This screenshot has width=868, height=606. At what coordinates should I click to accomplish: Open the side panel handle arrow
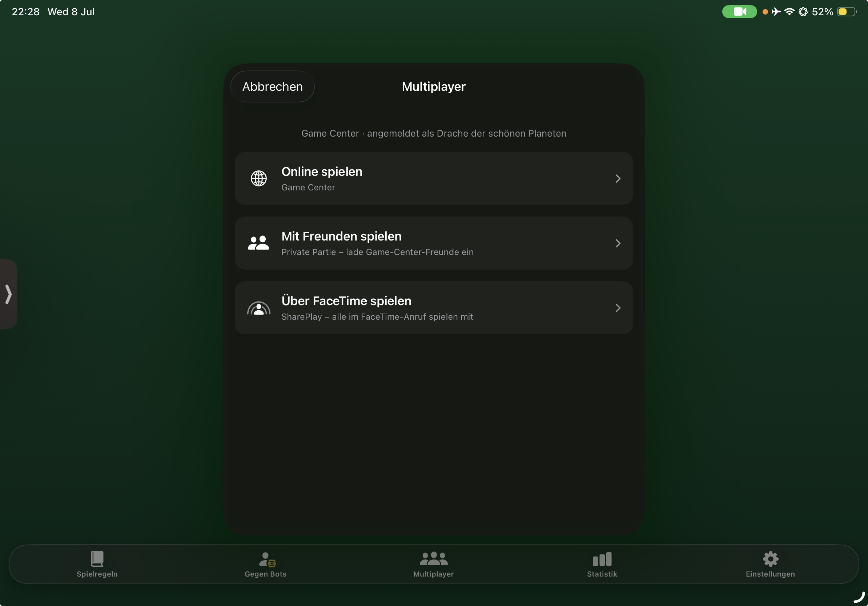pos(8,294)
